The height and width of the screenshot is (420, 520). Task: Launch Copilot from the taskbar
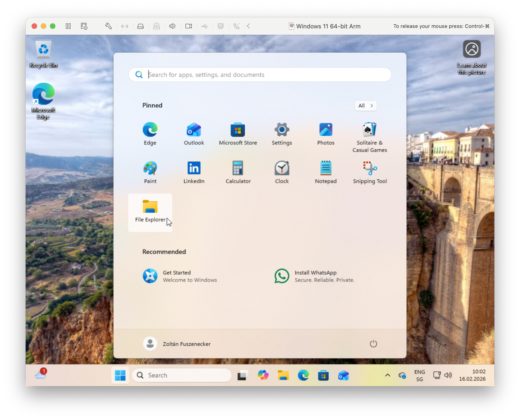(x=263, y=375)
